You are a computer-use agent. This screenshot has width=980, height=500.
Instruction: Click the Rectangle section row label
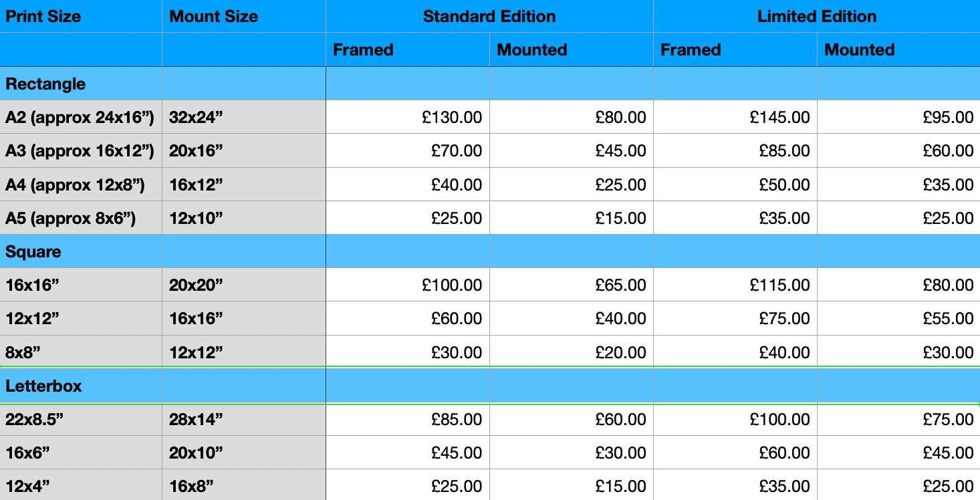point(81,84)
